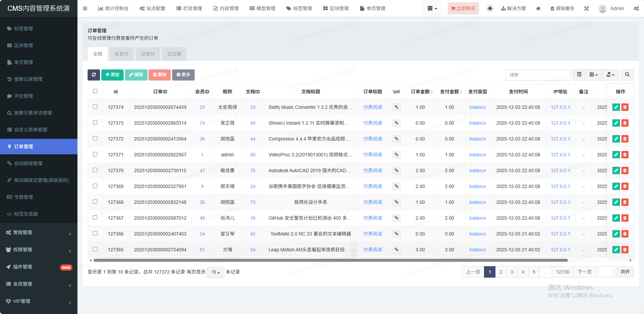Click the green edit icon for order 127374
Screen dimensions: 644x314
616,107
